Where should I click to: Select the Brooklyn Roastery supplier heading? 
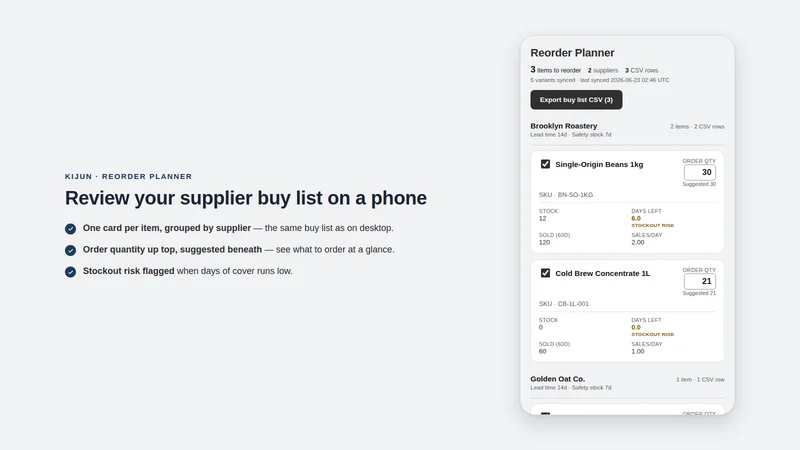tap(563, 126)
